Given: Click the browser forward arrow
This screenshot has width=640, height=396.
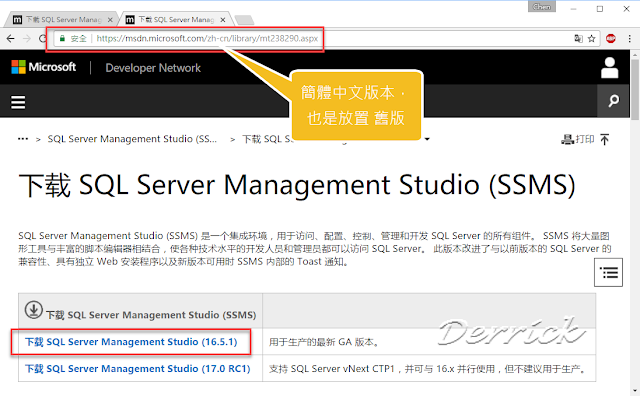Looking at the screenshot, I should point(27,38).
